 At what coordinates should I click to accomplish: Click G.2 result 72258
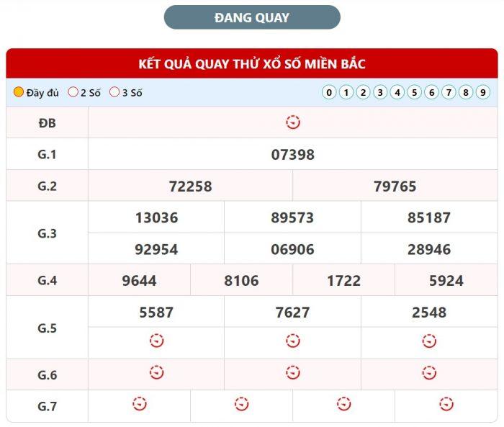pyautogui.click(x=191, y=186)
